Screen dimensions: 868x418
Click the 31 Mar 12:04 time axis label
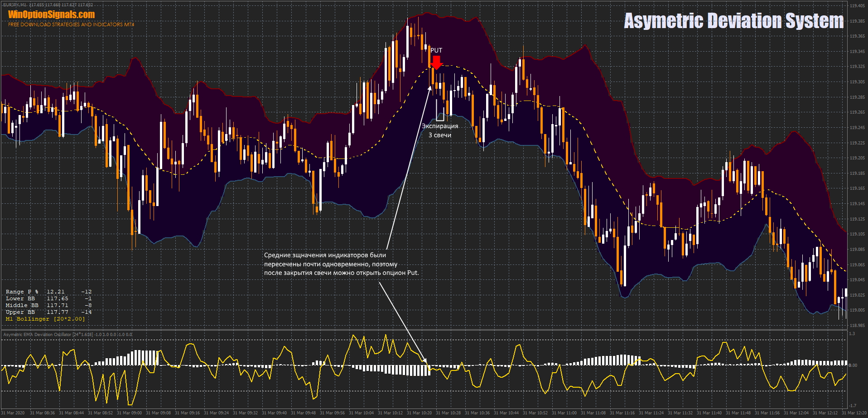point(796,413)
